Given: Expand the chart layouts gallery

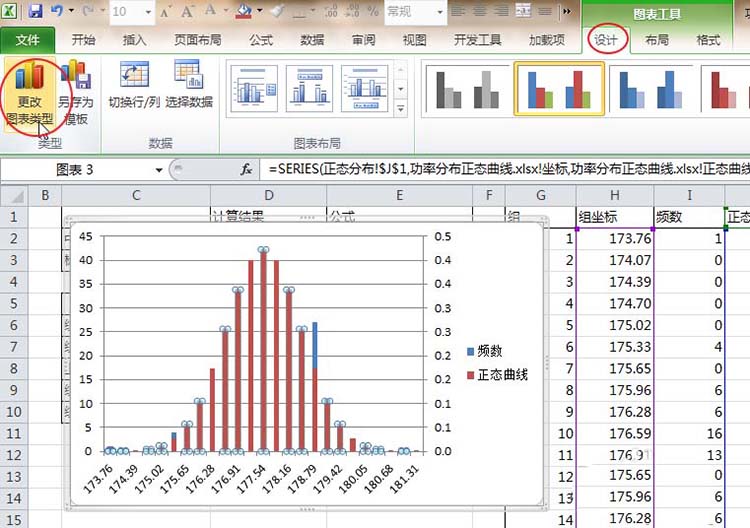Looking at the screenshot, I should click(401, 109).
